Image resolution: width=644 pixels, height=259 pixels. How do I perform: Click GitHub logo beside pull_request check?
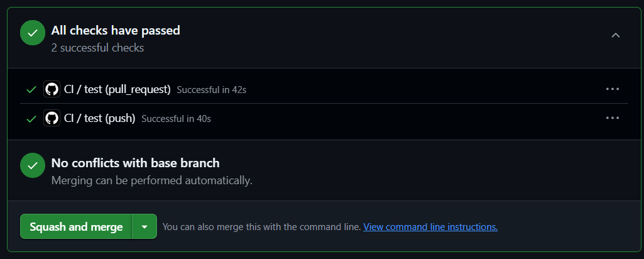tap(52, 89)
